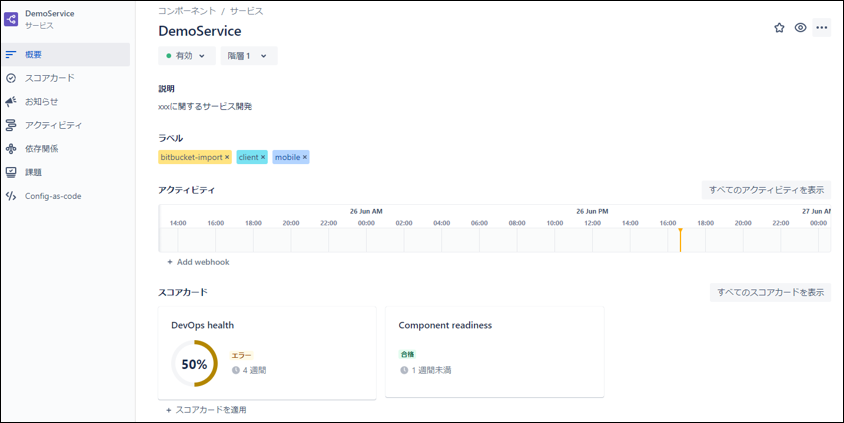Click the description text xxxに関するサービス開発
The width and height of the screenshot is (844, 423).
205,107
